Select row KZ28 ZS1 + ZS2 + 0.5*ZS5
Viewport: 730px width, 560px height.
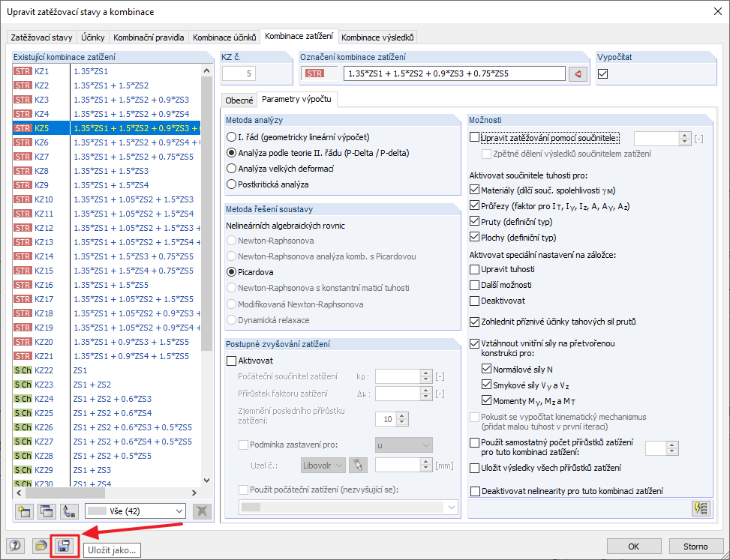click(107, 456)
